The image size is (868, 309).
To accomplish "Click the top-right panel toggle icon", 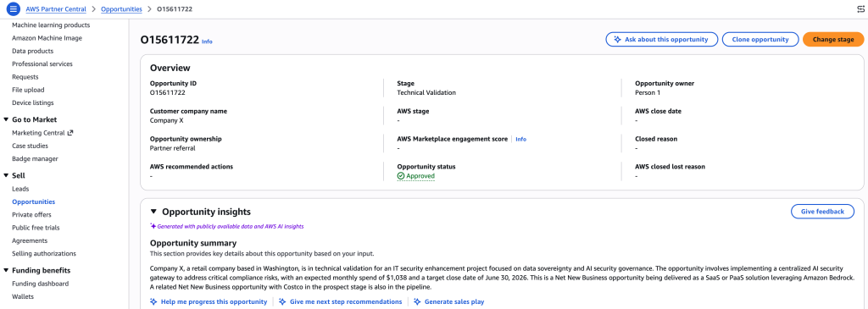I will coord(860,9).
